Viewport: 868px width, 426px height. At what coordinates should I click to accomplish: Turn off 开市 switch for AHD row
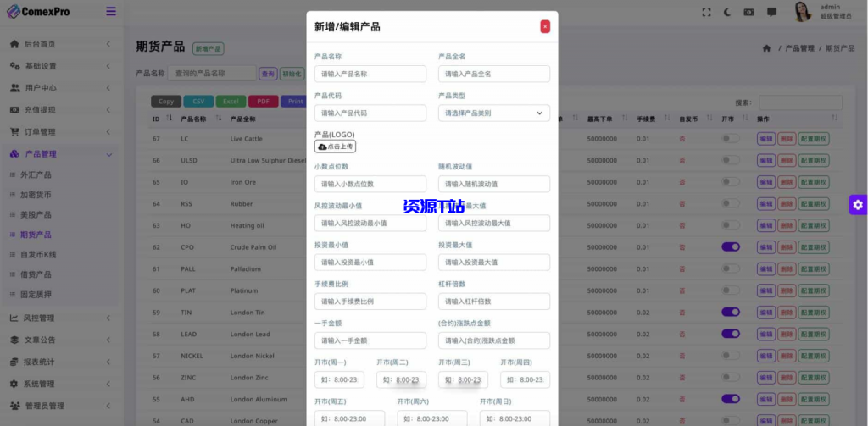click(x=730, y=399)
